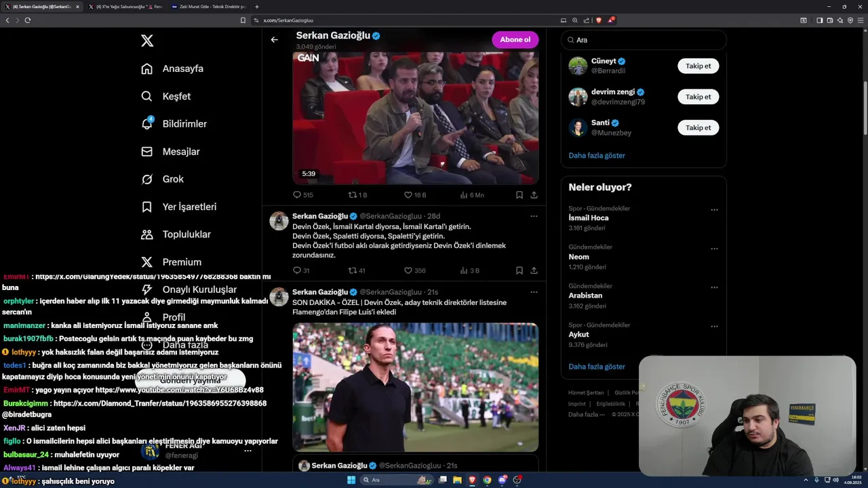This screenshot has height=488, width=868.
Task: Share the Devin Özek 28d tweet
Action: [534, 270]
